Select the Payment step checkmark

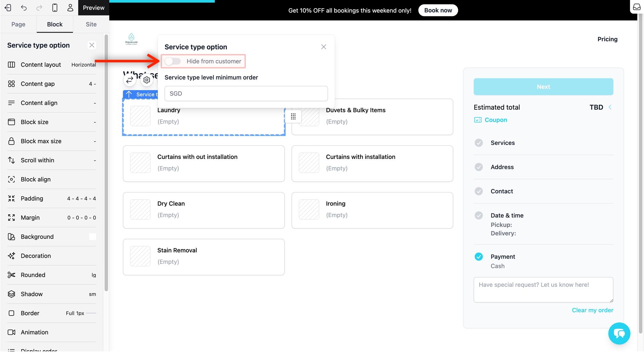pos(479,257)
